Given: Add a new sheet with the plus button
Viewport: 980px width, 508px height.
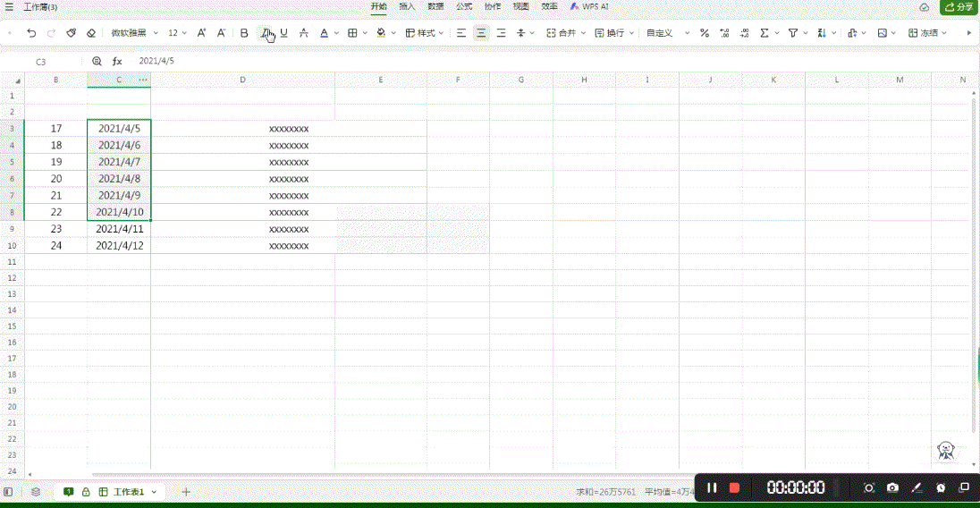Looking at the screenshot, I should 186,492.
